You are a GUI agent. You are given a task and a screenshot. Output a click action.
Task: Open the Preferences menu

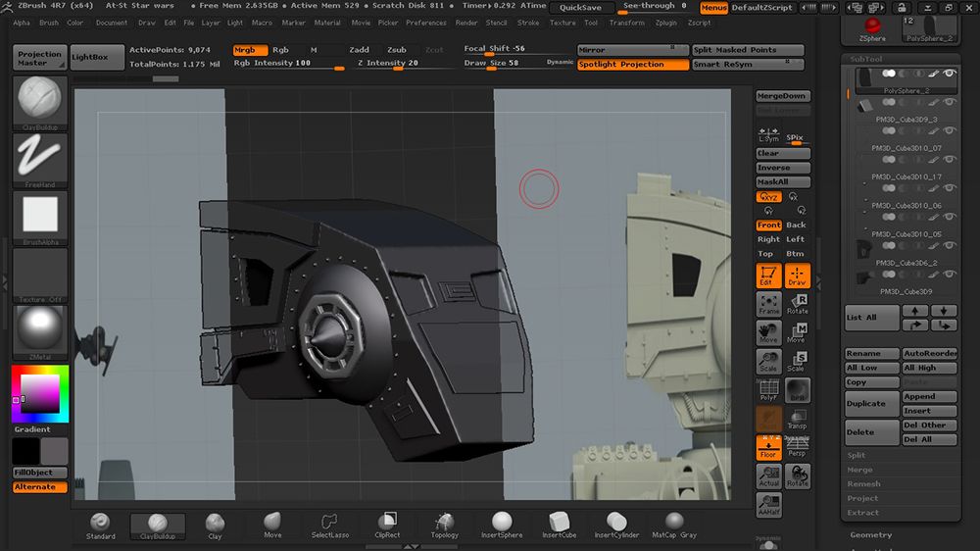426,23
